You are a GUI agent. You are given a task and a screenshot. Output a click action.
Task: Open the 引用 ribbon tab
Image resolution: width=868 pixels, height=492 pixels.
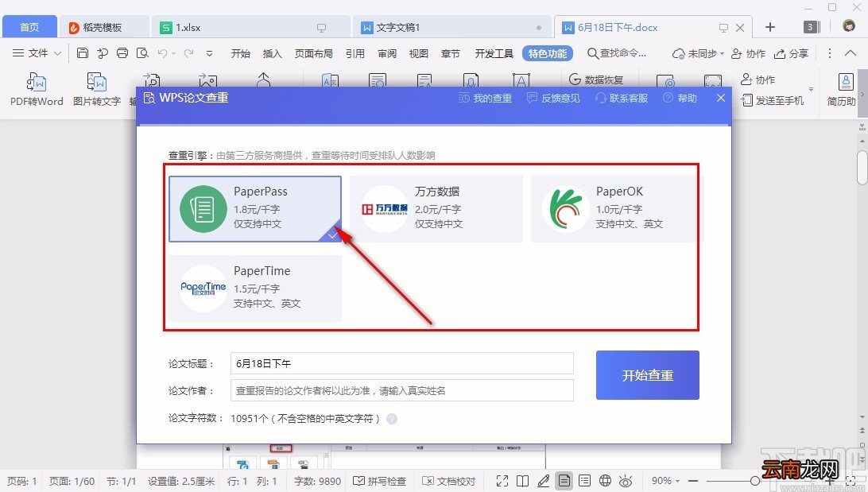coord(355,53)
